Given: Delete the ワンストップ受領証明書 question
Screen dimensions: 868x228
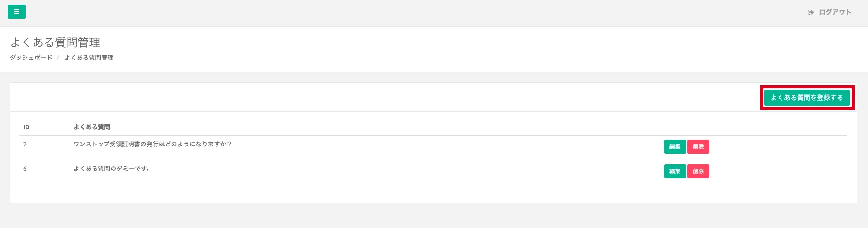Looking at the screenshot, I should tap(698, 147).
